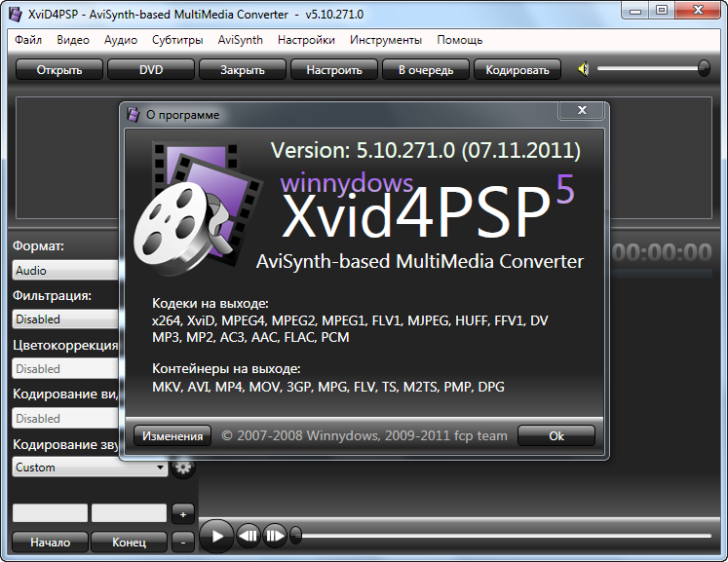Remove trim range with minus button
This screenshot has height=562, width=728.
coord(183,542)
